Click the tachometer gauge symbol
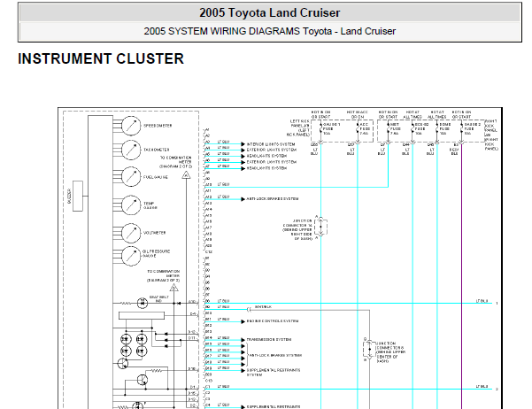 [131, 150]
